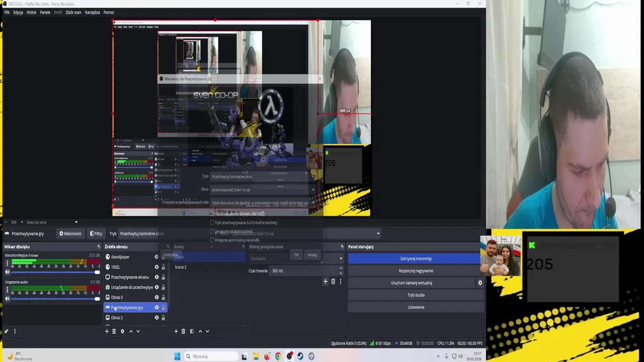The image size is (644, 362).
Task: Move selected source up in list
Action: coord(131,331)
